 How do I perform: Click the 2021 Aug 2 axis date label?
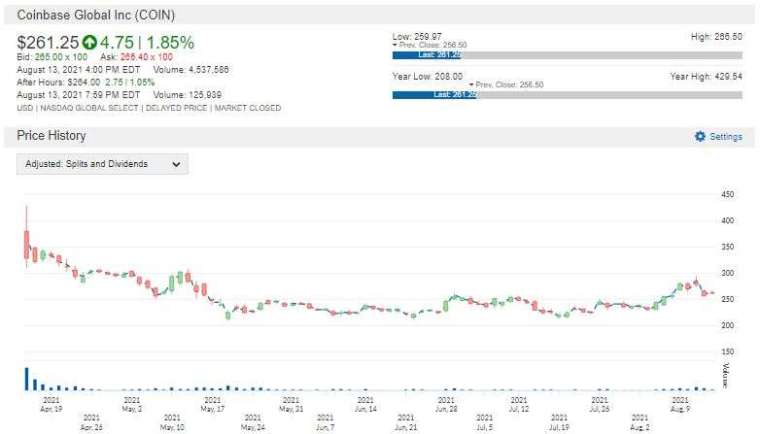click(640, 422)
